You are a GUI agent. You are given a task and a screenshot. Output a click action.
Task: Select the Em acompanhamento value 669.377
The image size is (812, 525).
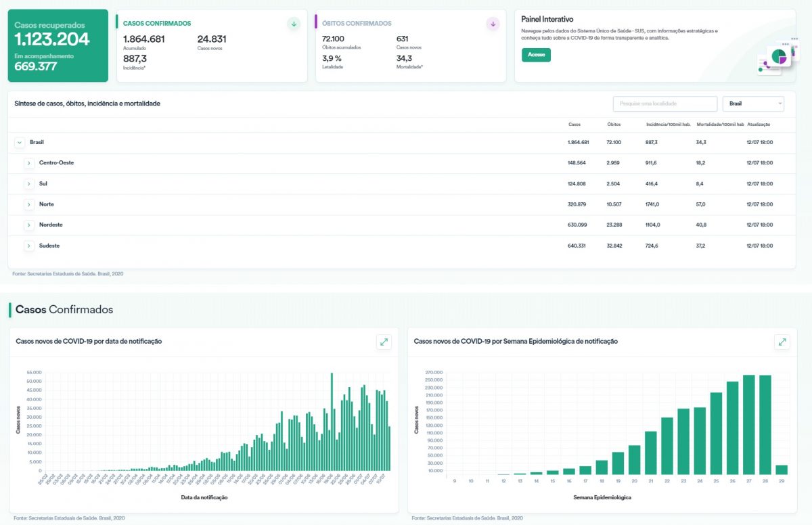(36, 66)
